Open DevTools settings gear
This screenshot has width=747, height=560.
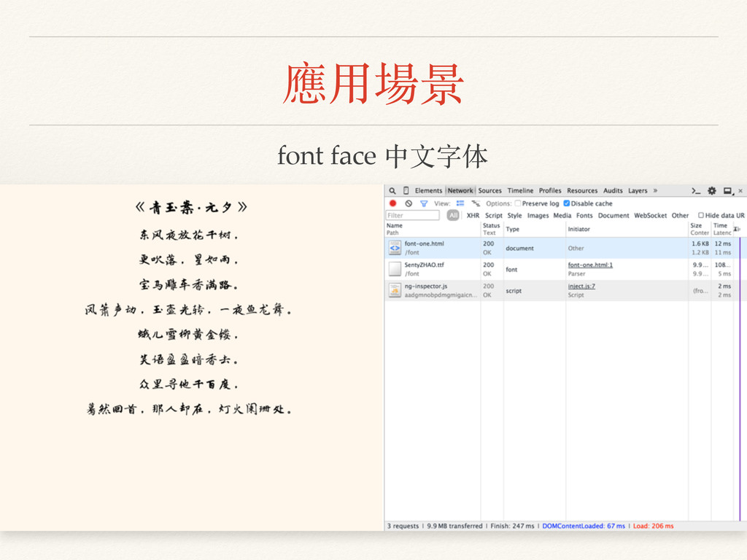pyautogui.click(x=712, y=190)
